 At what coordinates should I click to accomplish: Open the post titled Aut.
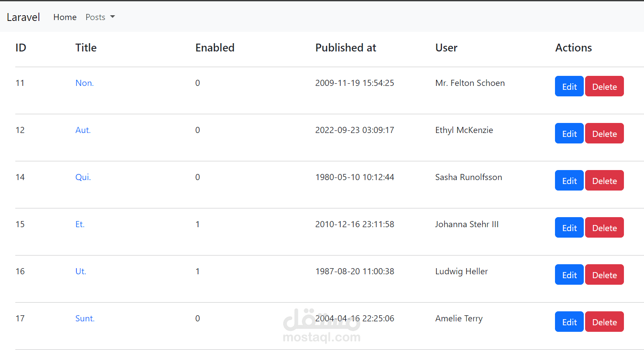coord(83,130)
